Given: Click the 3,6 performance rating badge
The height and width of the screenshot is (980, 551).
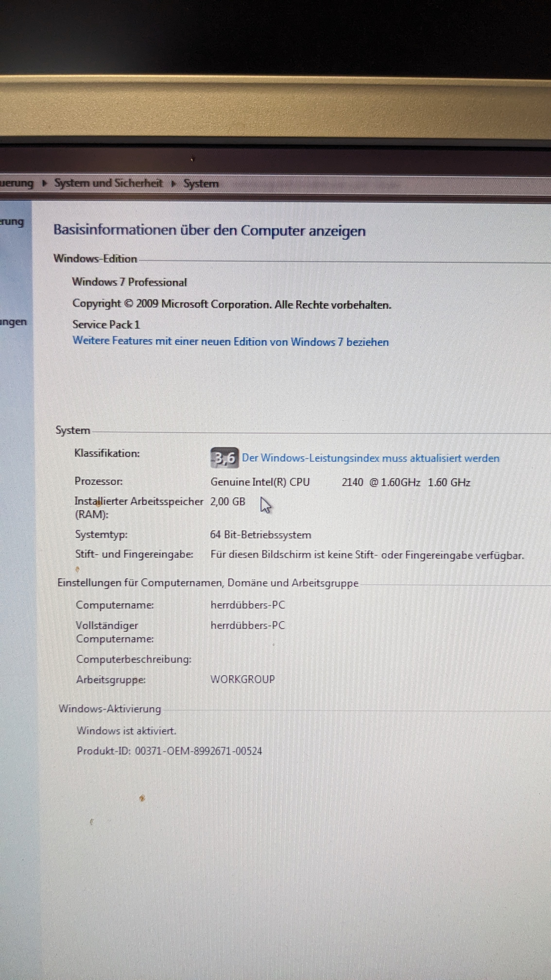Looking at the screenshot, I should tap(224, 458).
